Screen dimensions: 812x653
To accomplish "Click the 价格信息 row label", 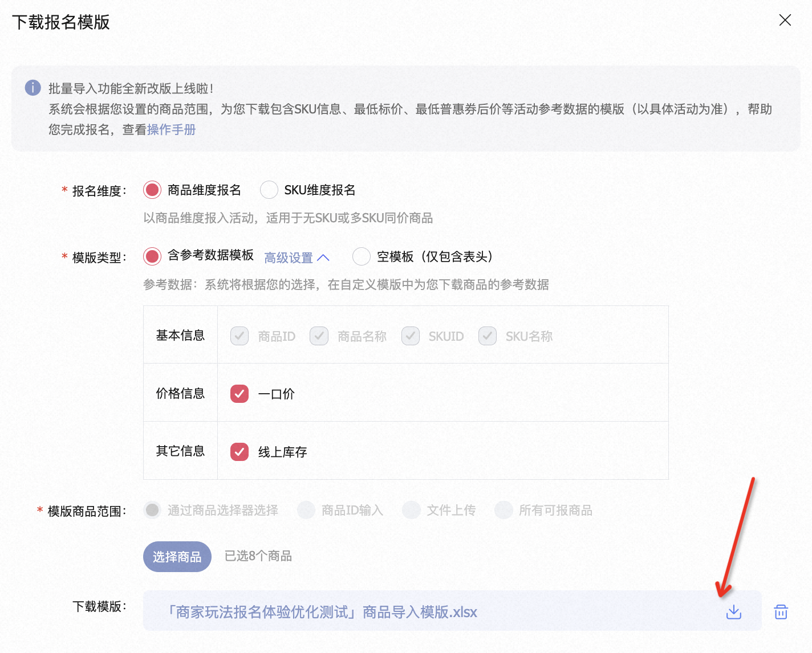I will point(180,393).
